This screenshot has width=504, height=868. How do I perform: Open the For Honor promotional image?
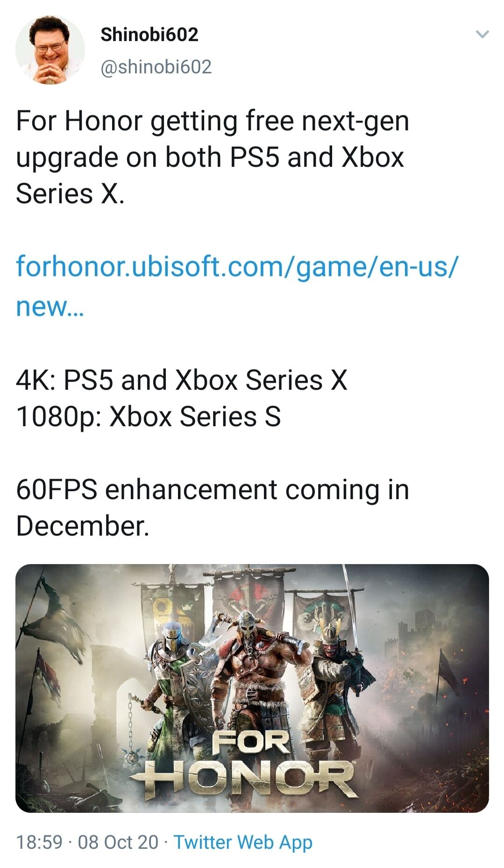click(252, 688)
